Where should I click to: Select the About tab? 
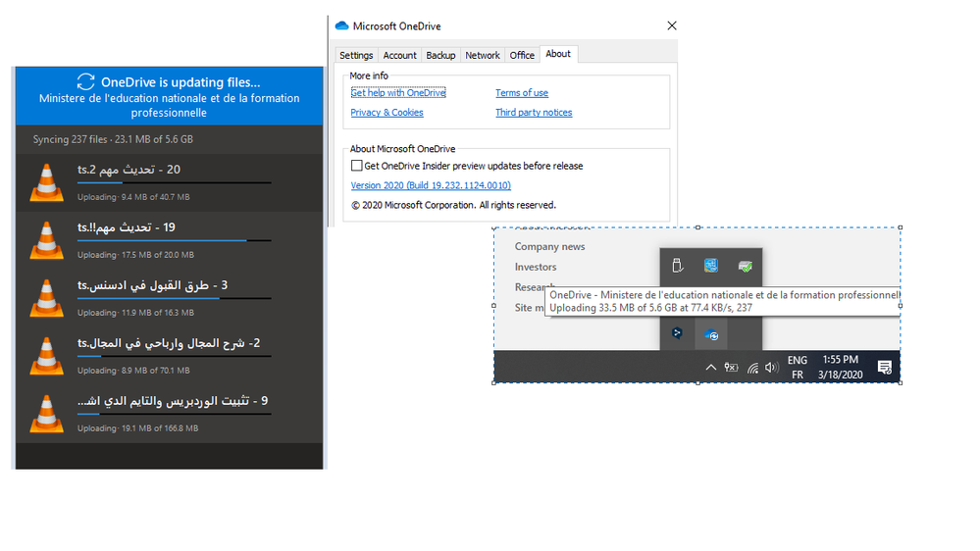[558, 54]
